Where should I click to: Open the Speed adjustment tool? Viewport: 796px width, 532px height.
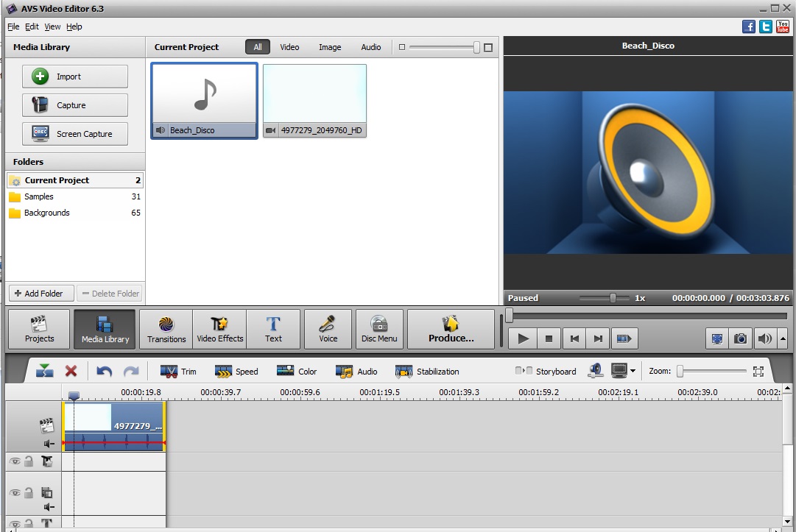(x=236, y=372)
